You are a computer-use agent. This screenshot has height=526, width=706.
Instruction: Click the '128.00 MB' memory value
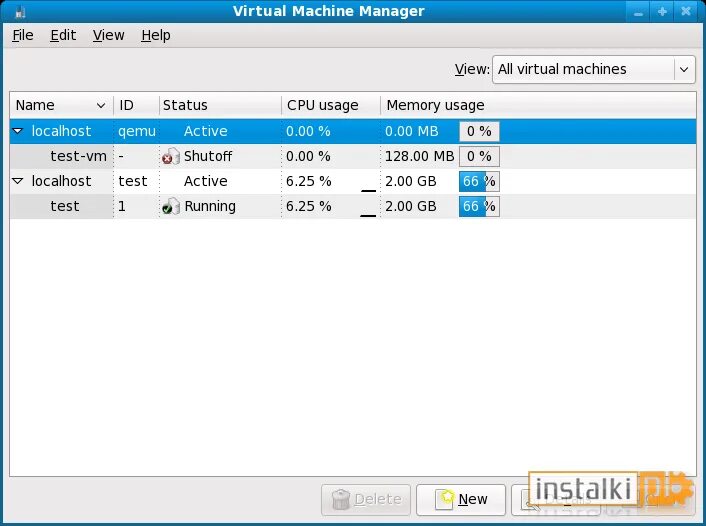pos(419,156)
